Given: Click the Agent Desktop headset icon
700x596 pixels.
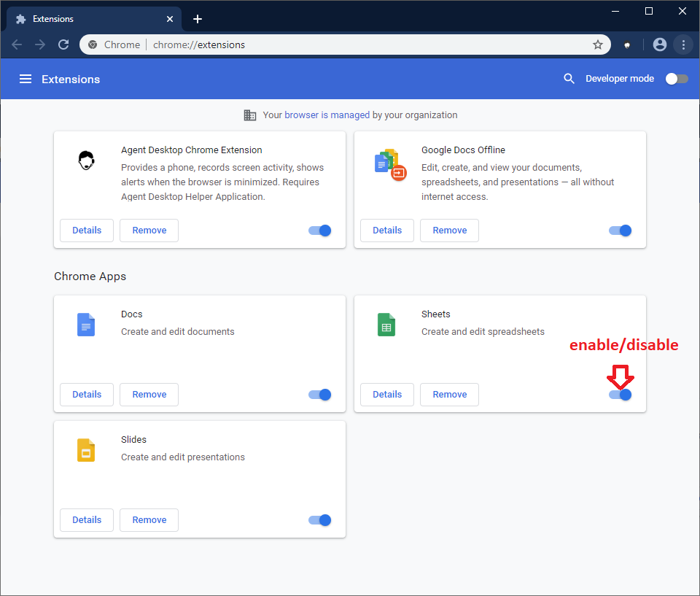Looking at the screenshot, I should 86,160.
